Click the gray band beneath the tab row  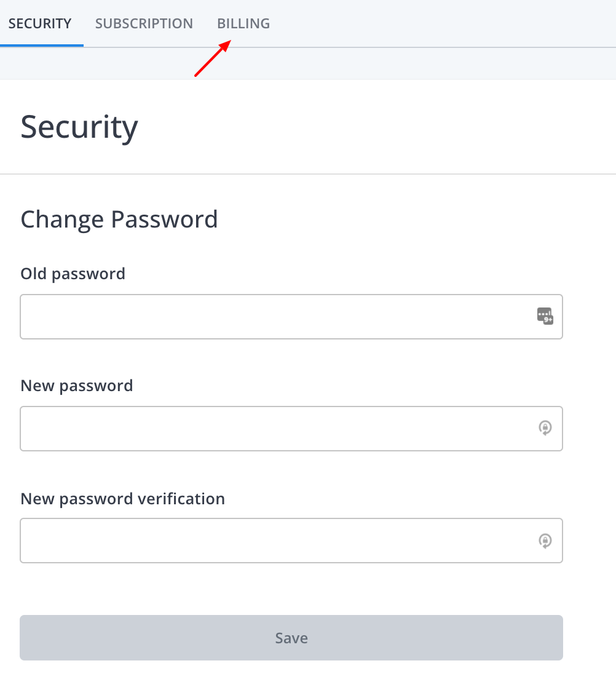pos(308,64)
